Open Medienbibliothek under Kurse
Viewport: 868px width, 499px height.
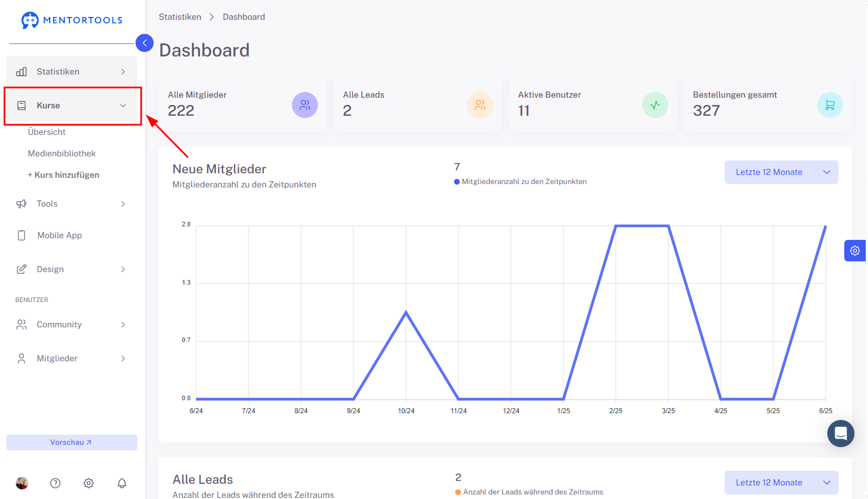(x=62, y=154)
